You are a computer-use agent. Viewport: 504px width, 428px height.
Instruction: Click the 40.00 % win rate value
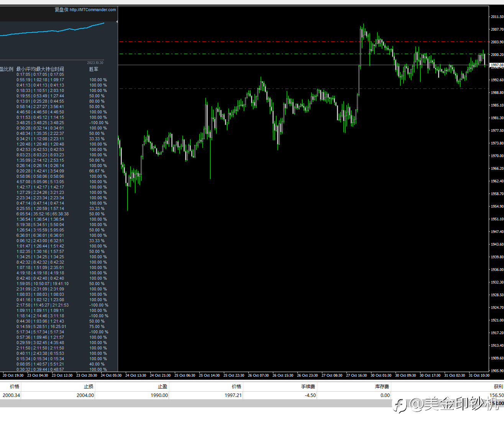point(97,364)
